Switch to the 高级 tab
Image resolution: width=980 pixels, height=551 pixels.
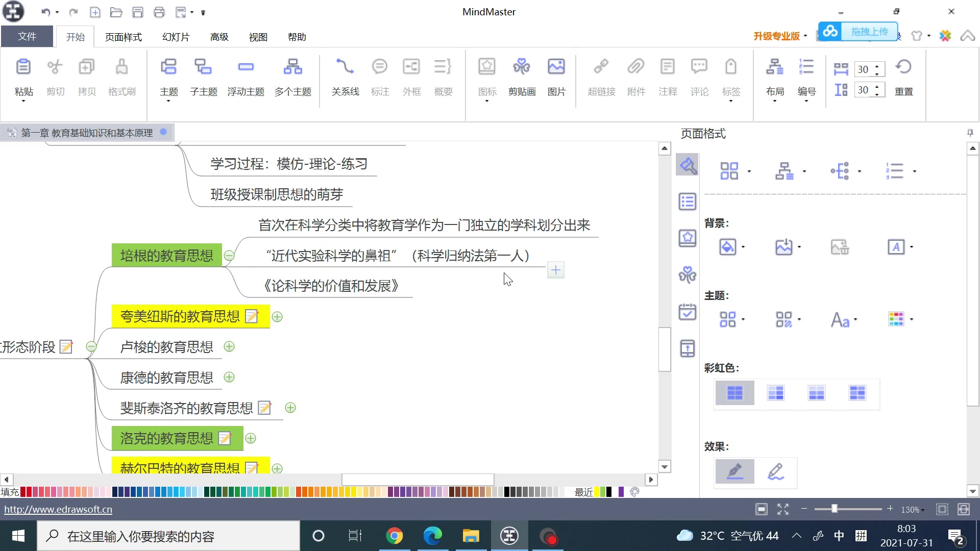[219, 37]
